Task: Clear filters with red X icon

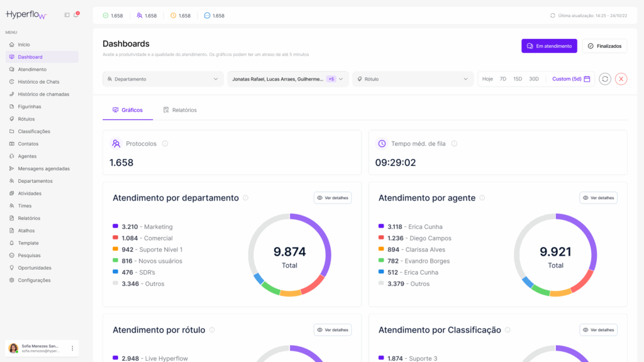Action: pyautogui.click(x=621, y=79)
